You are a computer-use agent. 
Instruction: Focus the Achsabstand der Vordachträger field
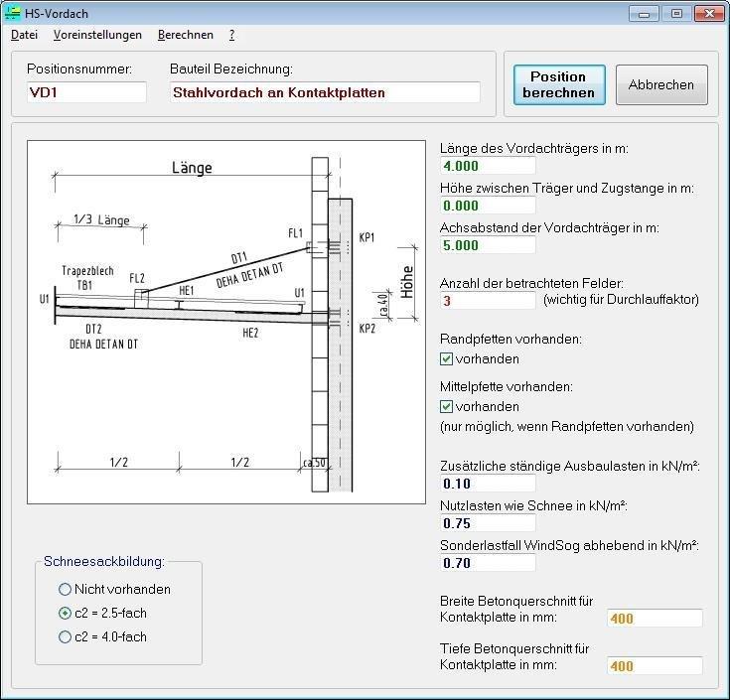point(488,245)
